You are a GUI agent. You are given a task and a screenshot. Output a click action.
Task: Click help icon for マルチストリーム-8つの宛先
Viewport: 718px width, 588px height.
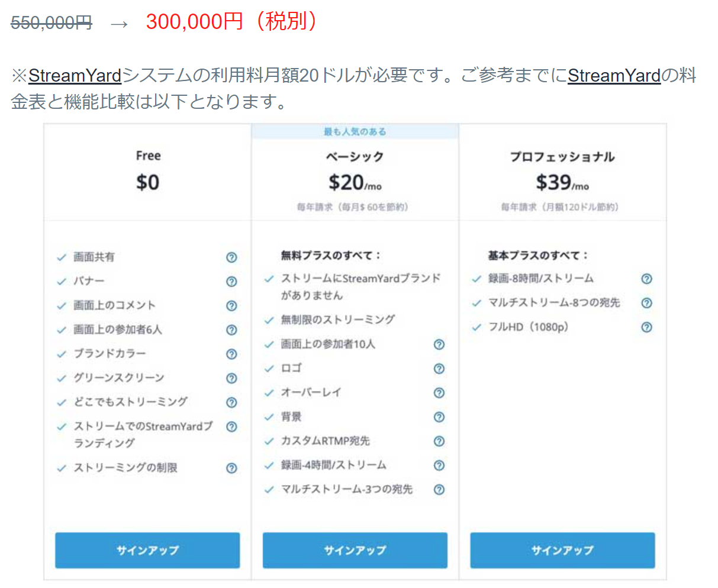647,303
